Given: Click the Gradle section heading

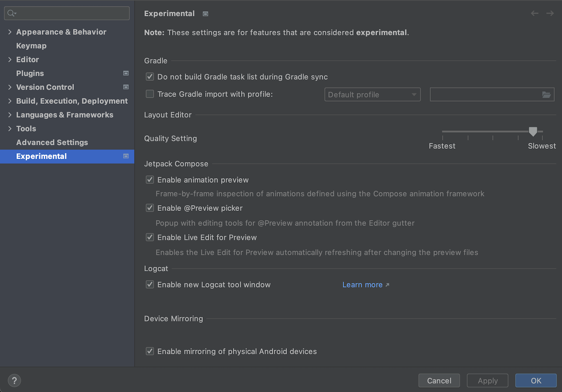Looking at the screenshot, I should click(x=156, y=61).
